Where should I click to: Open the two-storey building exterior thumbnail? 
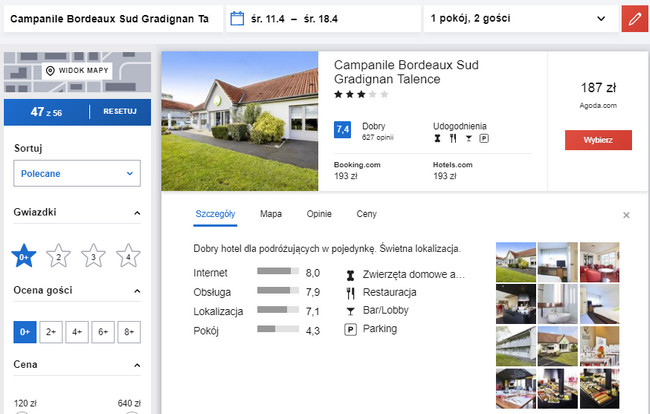pos(516,346)
